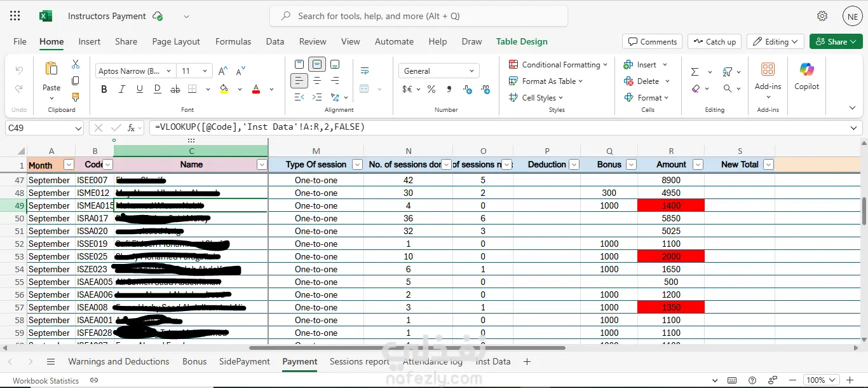The height and width of the screenshot is (388, 868).
Task: Open the Formulas ribbon tab
Action: pyautogui.click(x=233, y=41)
